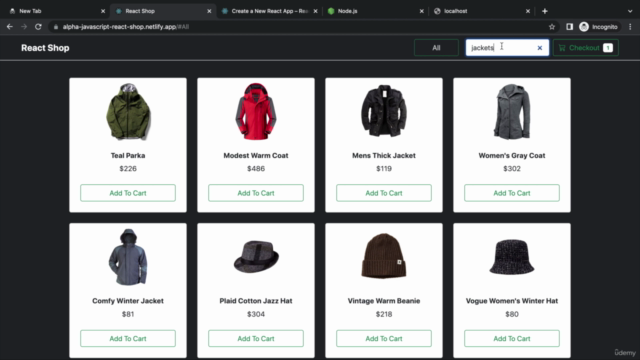This screenshot has height=360, width=640.
Task: Add Vogue Women's Winter Hat to cart
Action: coord(512,338)
